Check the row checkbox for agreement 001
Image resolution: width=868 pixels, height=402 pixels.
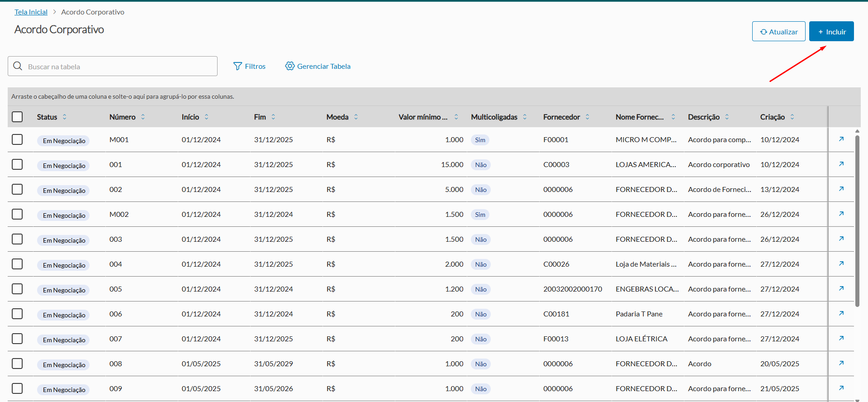17,164
